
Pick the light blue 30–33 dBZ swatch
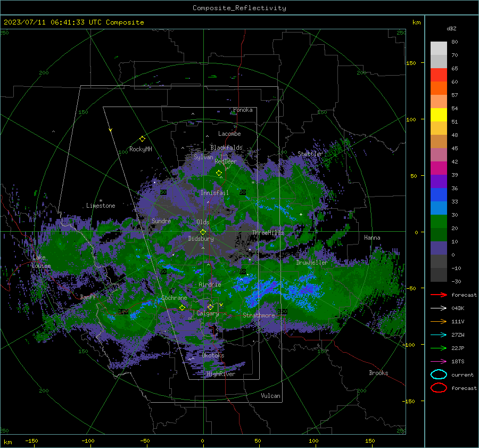tap(439, 208)
